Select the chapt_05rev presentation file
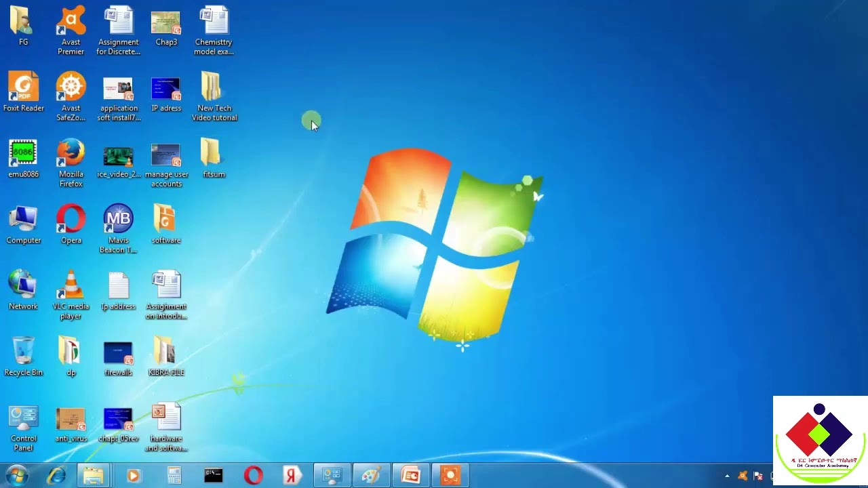 pos(119,424)
